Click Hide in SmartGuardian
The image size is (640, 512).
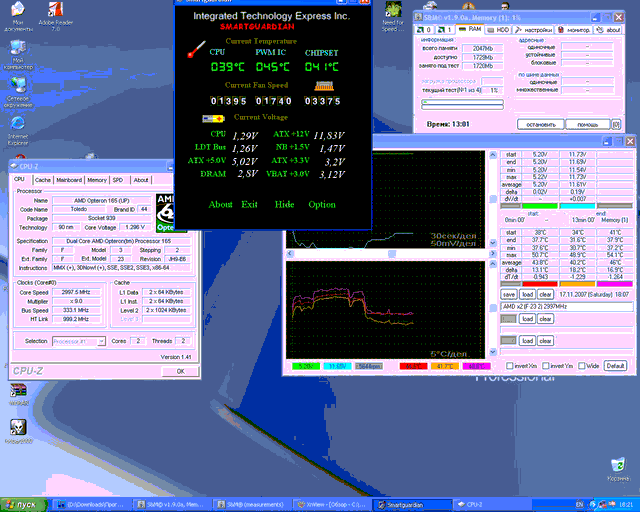pyautogui.click(x=284, y=205)
